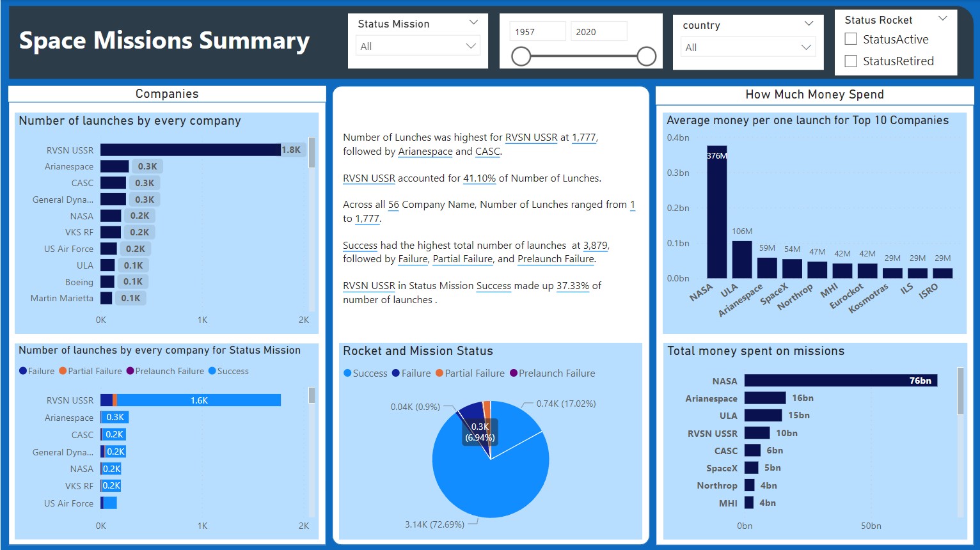Viewport: 980px width, 550px height.
Task: Open the Status Mission 'All' dropdown
Action: pyautogui.click(x=418, y=46)
